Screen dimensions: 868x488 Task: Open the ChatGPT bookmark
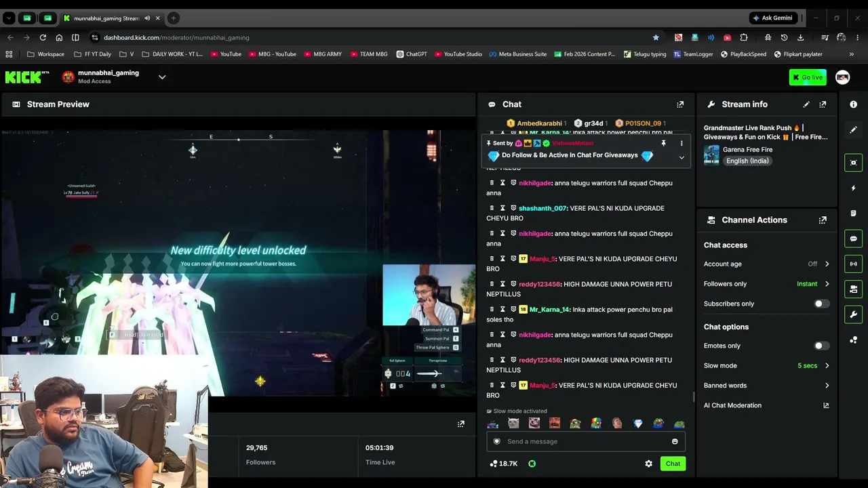pyautogui.click(x=412, y=54)
